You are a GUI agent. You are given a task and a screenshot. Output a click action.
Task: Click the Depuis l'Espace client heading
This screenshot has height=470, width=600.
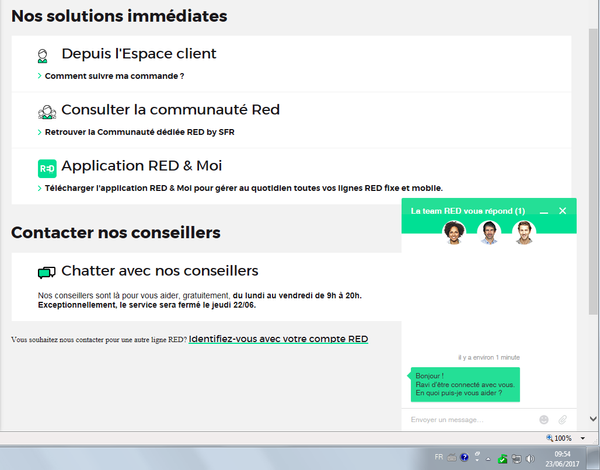click(x=139, y=54)
